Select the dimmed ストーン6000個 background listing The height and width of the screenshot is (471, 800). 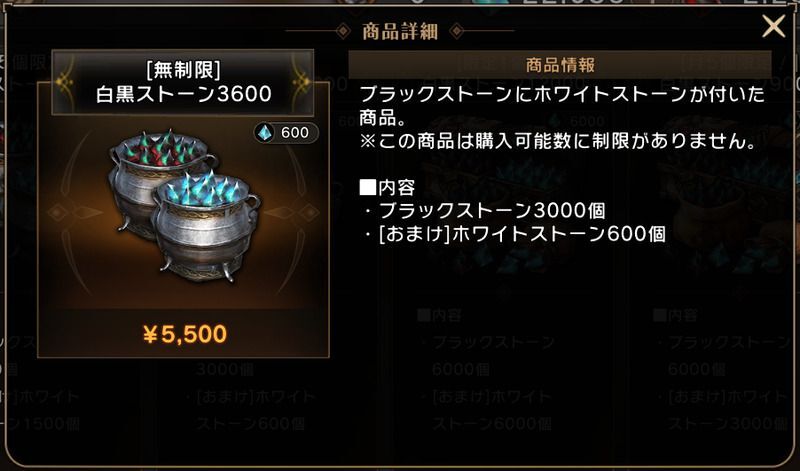click(492, 424)
